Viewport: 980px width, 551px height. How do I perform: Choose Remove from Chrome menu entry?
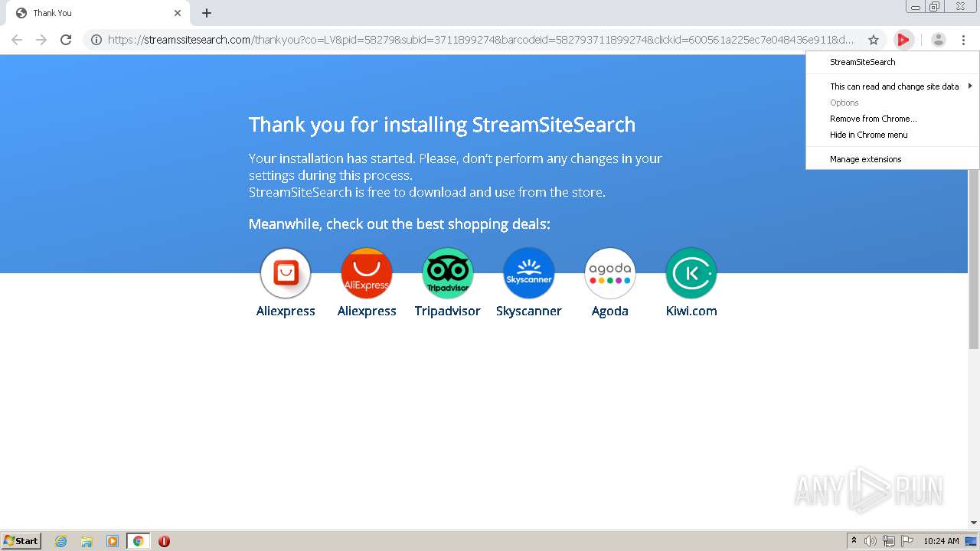coord(893,119)
